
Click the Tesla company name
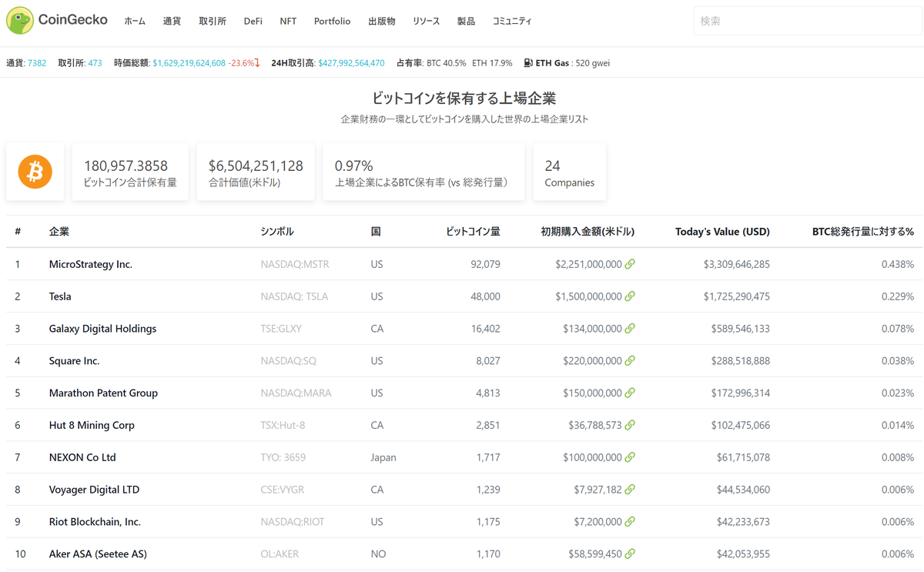[x=60, y=296]
